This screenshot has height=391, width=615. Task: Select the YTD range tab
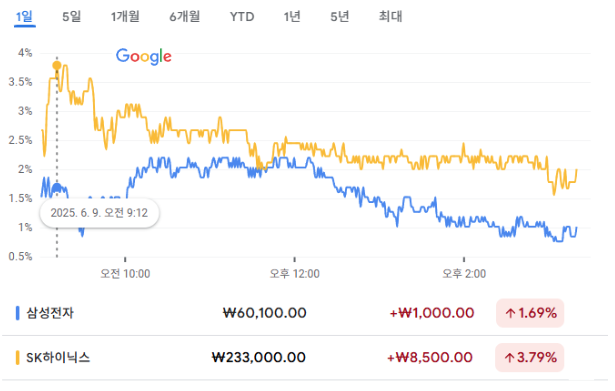(242, 17)
